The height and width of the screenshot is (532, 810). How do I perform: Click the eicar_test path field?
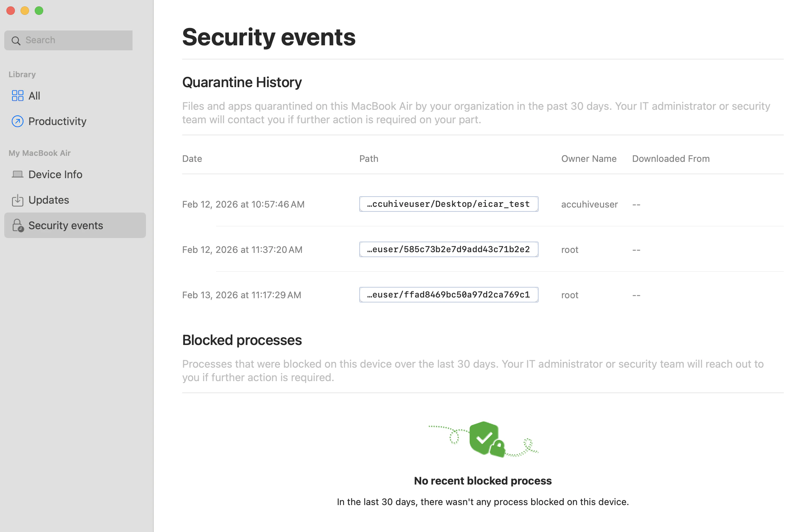(449, 204)
